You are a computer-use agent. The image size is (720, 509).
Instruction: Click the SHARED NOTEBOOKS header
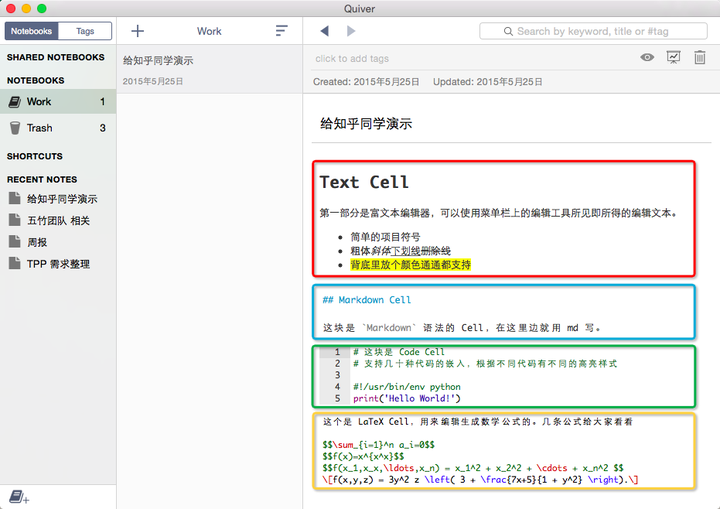tap(56, 57)
